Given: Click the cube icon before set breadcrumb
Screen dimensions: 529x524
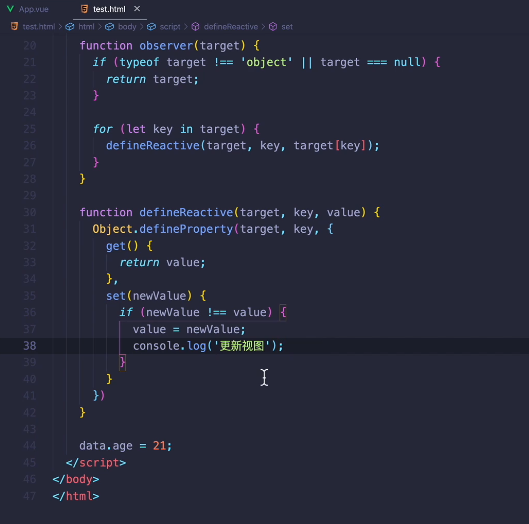Looking at the screenshot, I should click(273, 27).
